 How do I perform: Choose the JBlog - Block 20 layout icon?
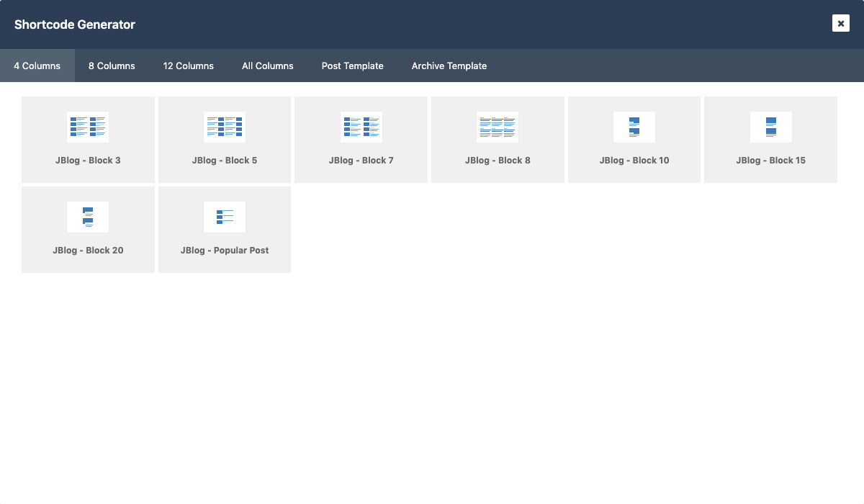coord(88,217)
